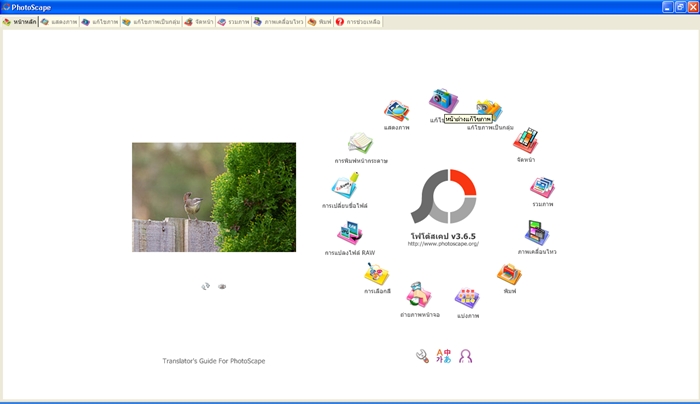
Task: Open the Translator's Guide For PhotoScape link
Action: 214,361
